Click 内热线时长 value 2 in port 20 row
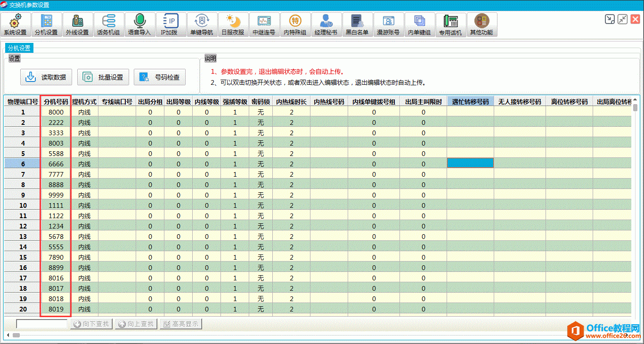Viewport: 644px width, 344px height. (x=291, y=309)
